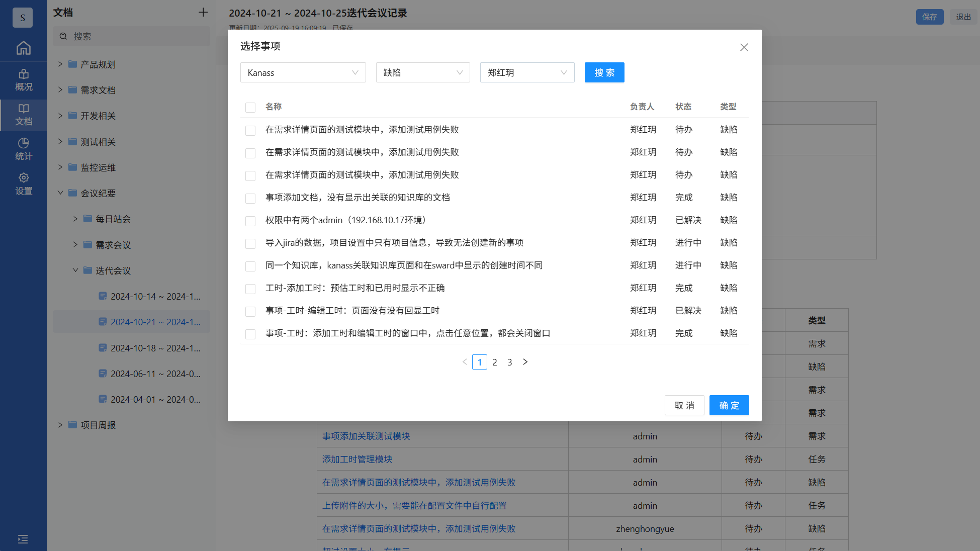This screenshot has width=980, height=551.
Task: Go to page 2 of results
Action: 495,362
